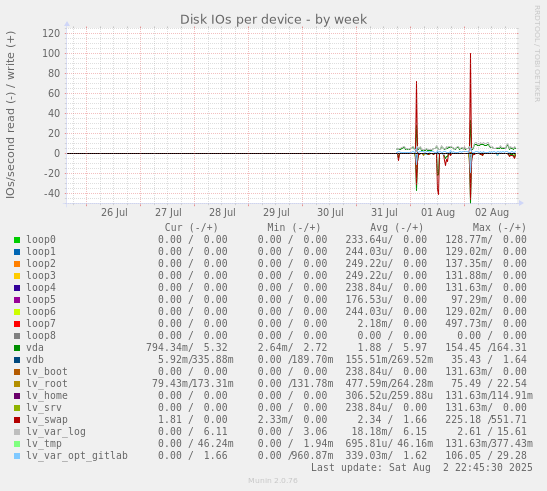Select the loop3 legend label

pyautogui.click(x=41, y=276)
